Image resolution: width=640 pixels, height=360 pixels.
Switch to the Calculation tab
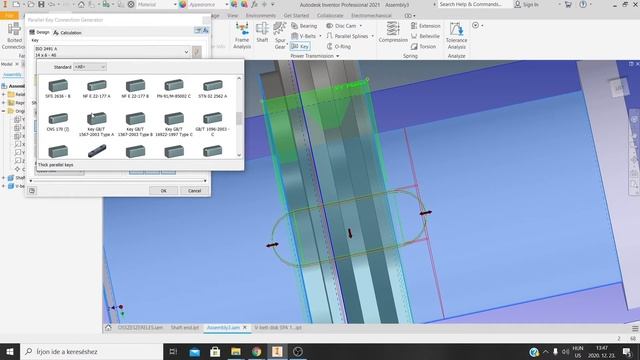pyautogui.click(x=67, y=32)
